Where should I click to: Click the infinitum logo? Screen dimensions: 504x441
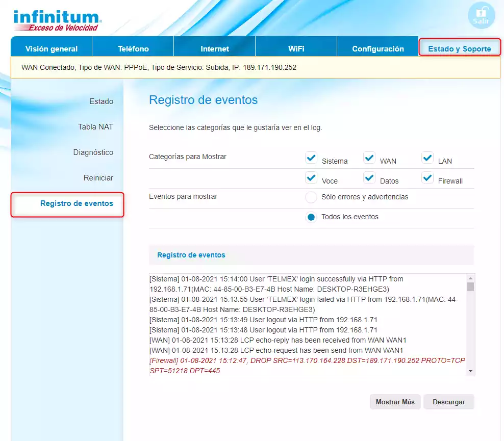click(57, 18)
